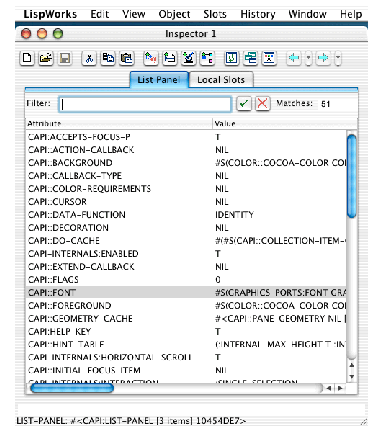
Task: Click the toolbar icon with the checkmark over a box
Action: (188, 58)
